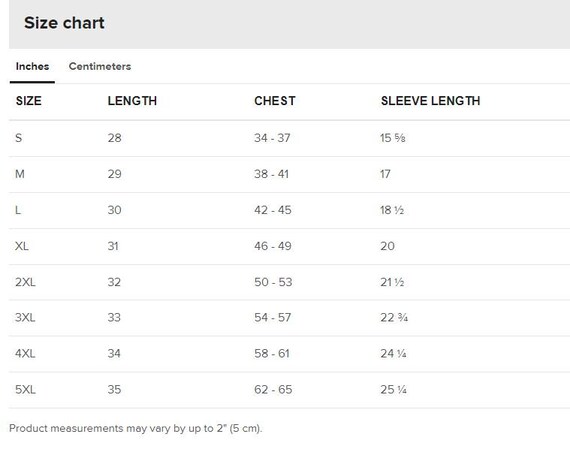Click the SLEEVE LENGTH column header
570x449 pixels.
click(430, 101)
